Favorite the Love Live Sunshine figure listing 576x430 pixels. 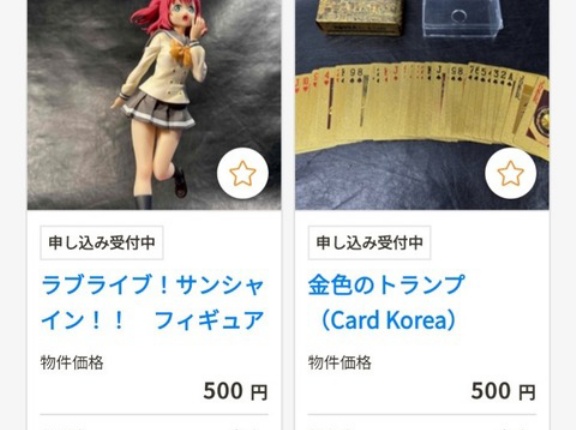(x=242, y=173)
